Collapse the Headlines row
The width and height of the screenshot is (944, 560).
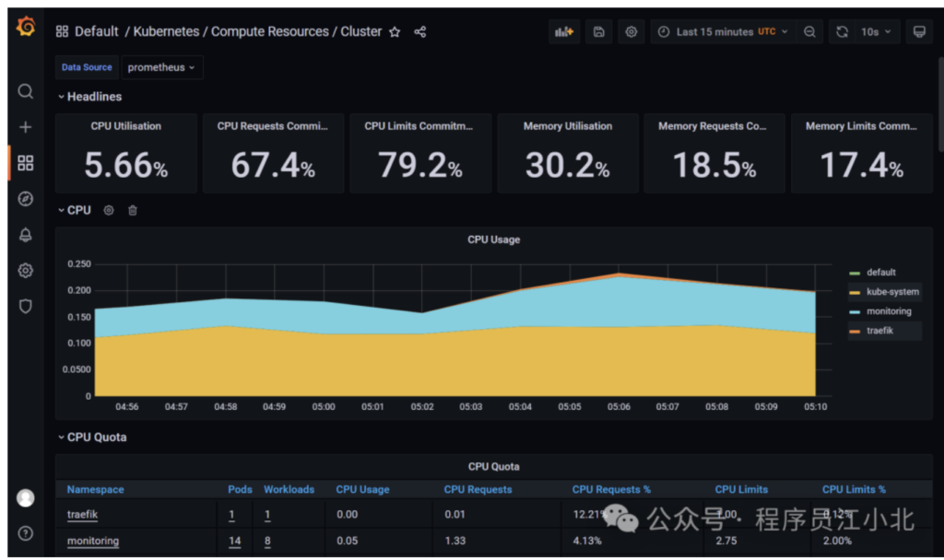pos(88,97)
